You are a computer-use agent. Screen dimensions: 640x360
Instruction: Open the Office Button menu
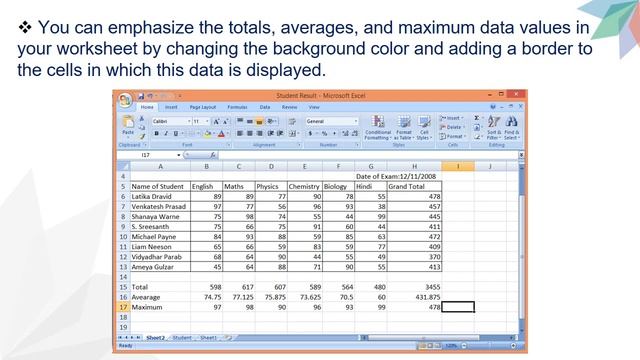[125, 100]
